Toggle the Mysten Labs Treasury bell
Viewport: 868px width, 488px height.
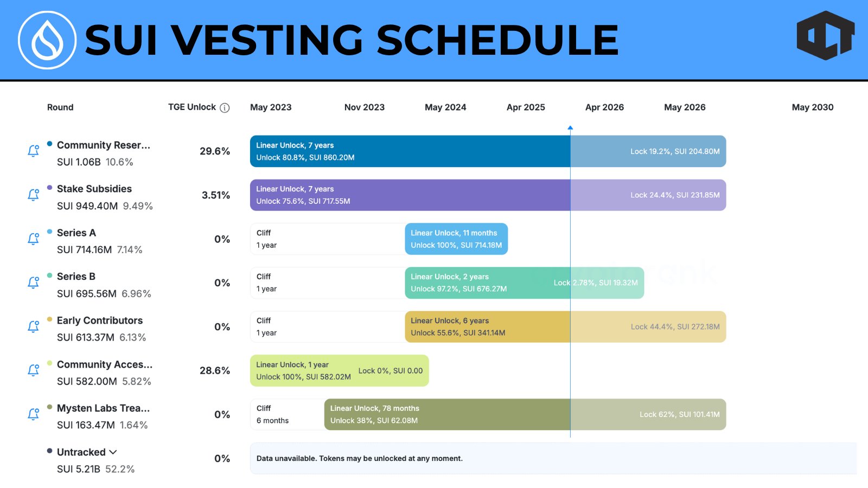click(x=33, y=414)
